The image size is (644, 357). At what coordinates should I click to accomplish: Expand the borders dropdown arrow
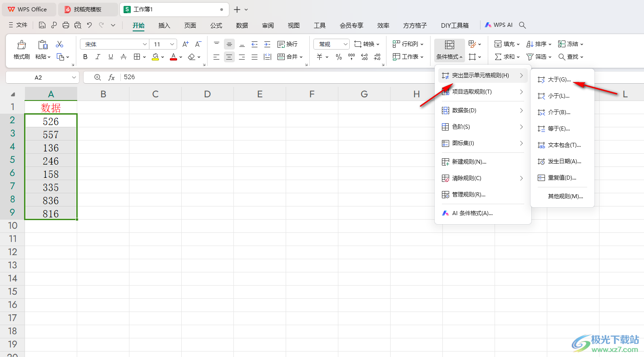(144, 57)
